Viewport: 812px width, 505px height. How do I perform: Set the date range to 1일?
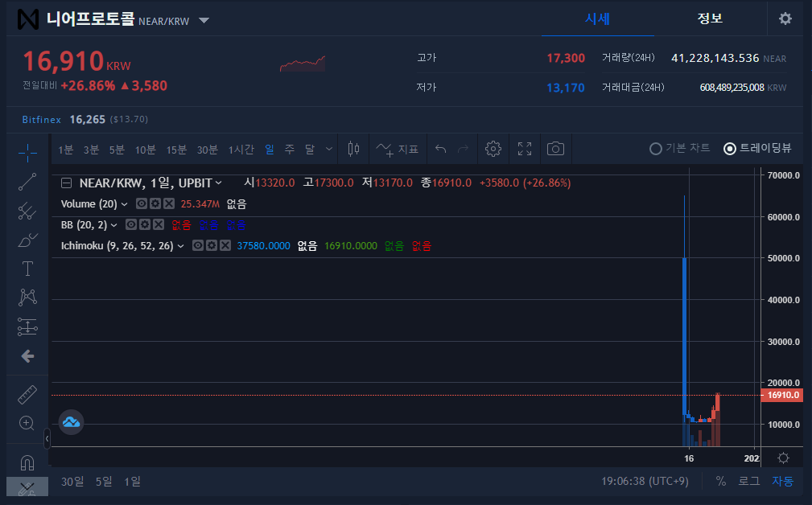tap(132, 481)
